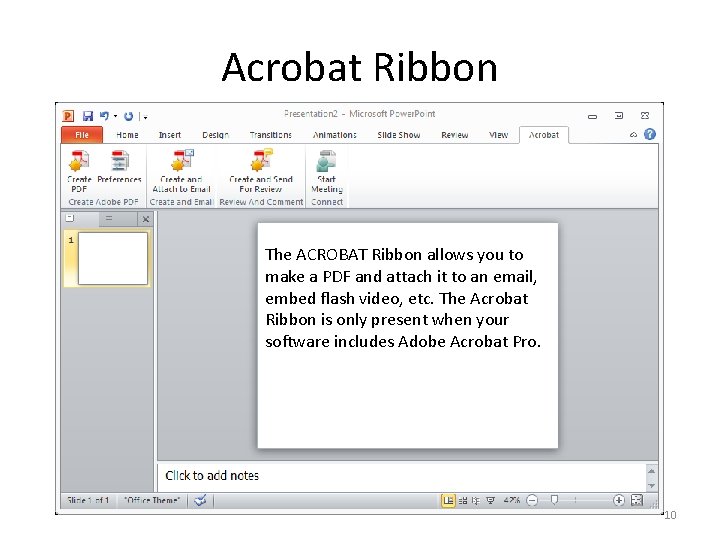
Task: Open the Undo history dropdown arrow
Action: coord(116,116)
